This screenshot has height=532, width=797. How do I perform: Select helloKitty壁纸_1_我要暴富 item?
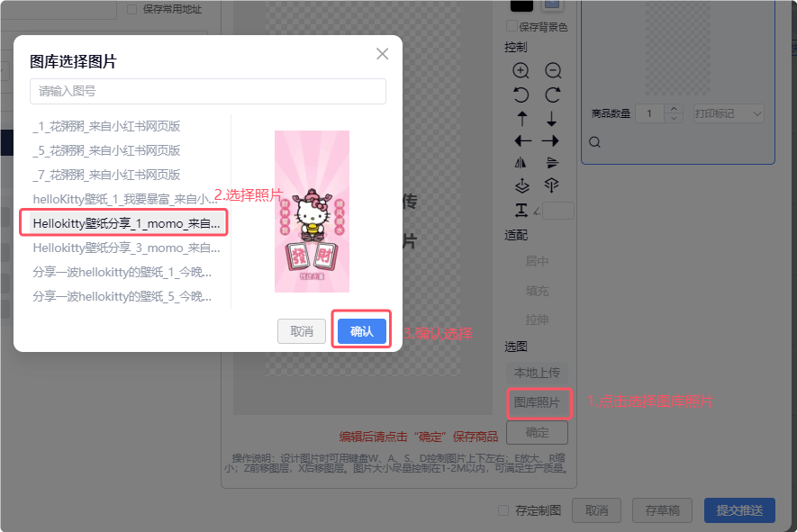coord(125,199)
